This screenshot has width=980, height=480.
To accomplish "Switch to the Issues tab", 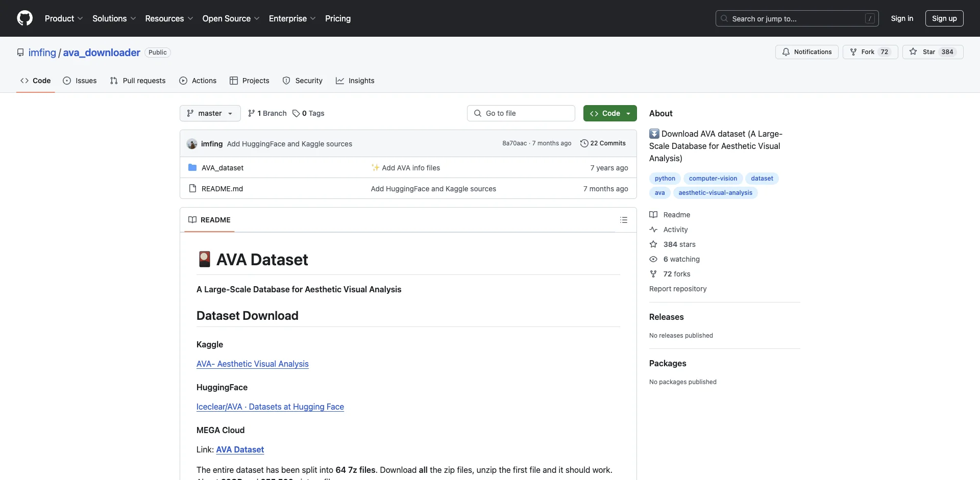I will point(80,81).
